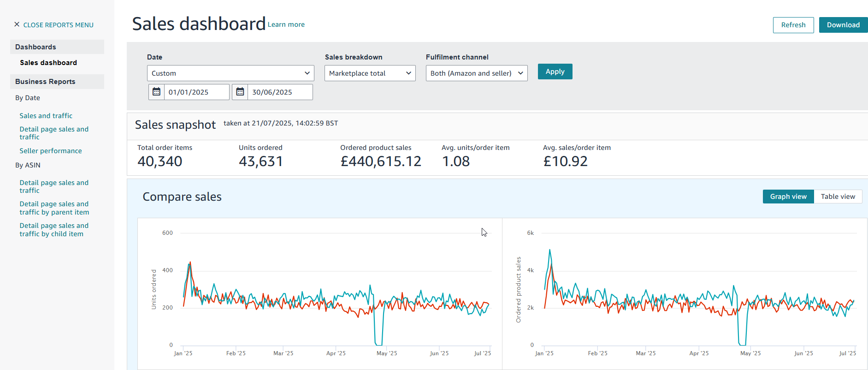Open Sales and traffic report
Viewport: 868px width, 370px height.
[46, 116]
